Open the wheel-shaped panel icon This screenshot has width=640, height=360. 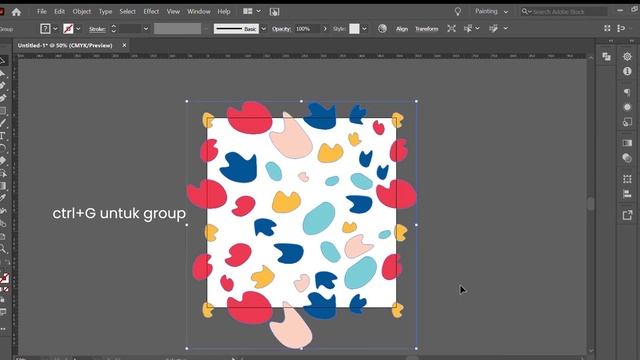tap(627, 56)
